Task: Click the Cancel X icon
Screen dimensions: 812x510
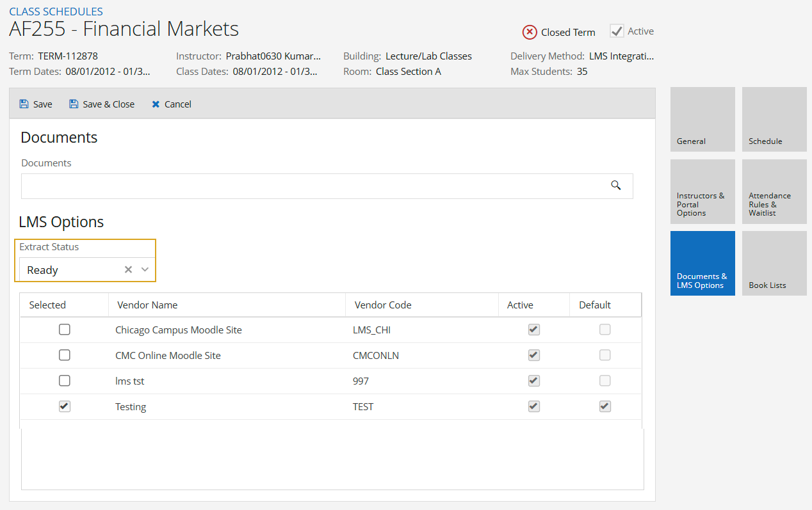Action: (x=156, y=104)
